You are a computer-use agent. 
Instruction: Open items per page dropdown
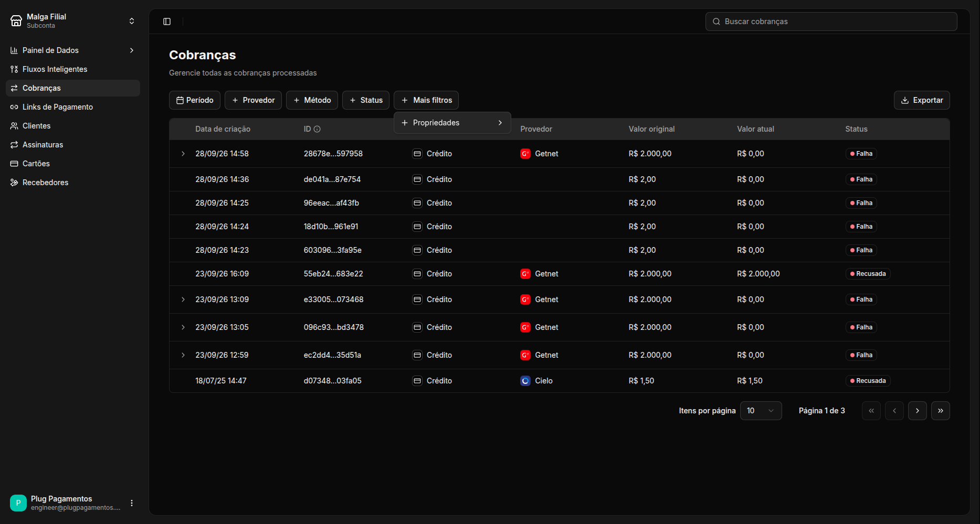pyautogui.click(x=761, y=411)
